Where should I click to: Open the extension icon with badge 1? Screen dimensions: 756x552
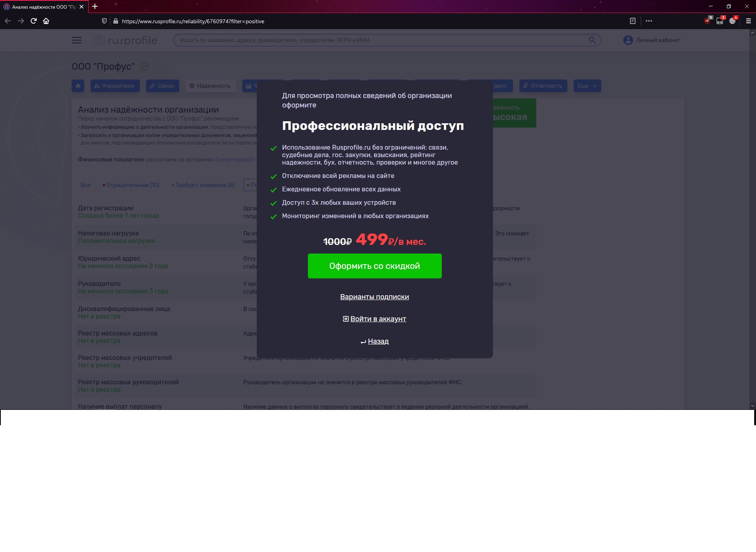[720, 21]
